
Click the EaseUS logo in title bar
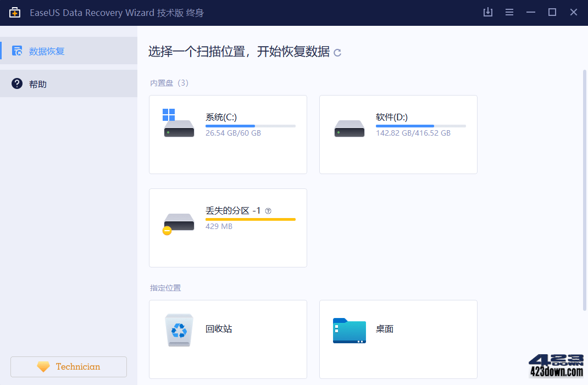point(15,12)
